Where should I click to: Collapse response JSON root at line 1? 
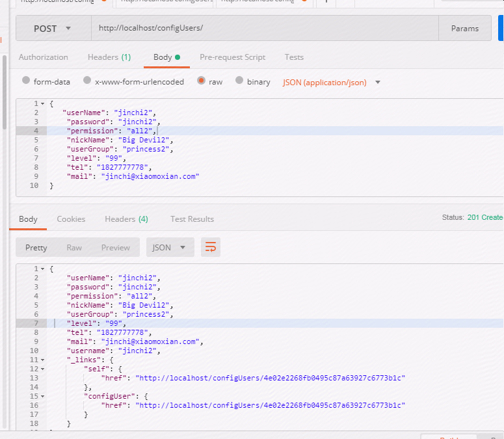click(42, 269)
